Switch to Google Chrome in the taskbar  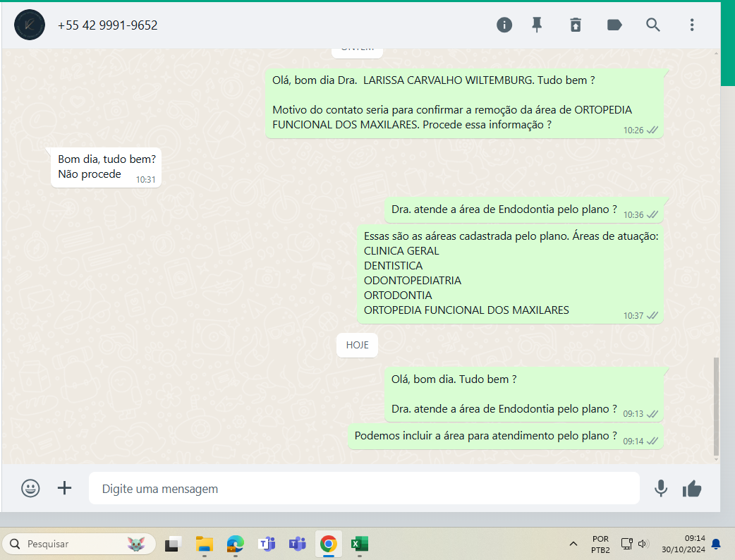click(328, 544)
